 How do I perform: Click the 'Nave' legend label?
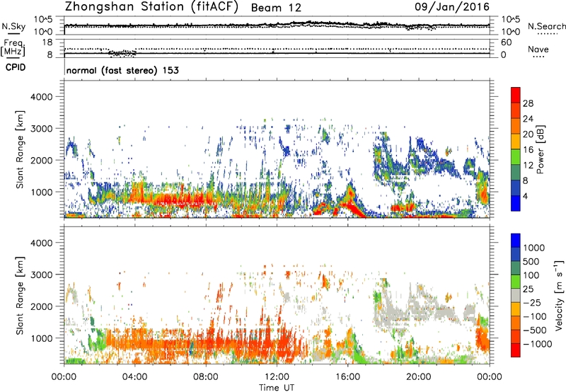pyautogui.click(x=538, y=49)
